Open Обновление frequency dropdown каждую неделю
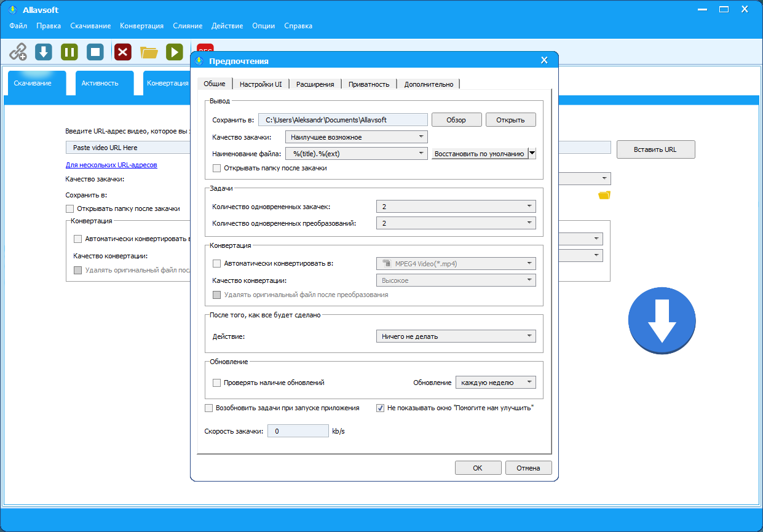763x532 pixels. click(x=496, y=383)
